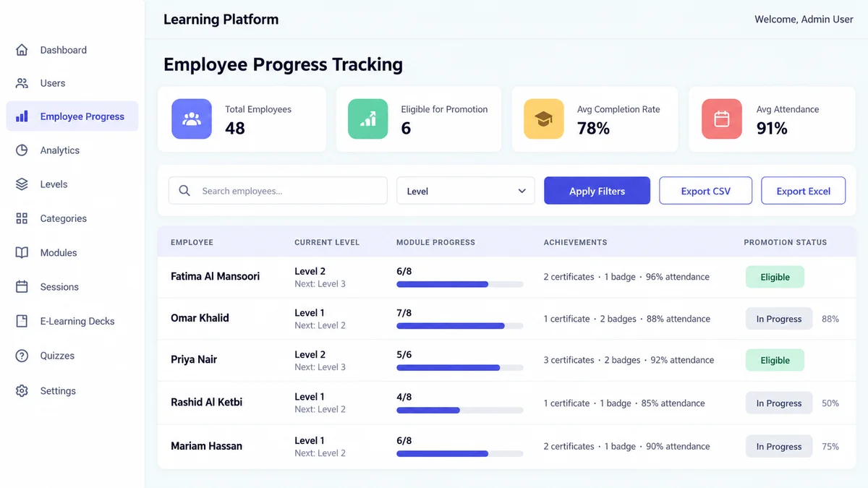Click the Achievements column header
The image size is (868, 488).
click(575, 242)
